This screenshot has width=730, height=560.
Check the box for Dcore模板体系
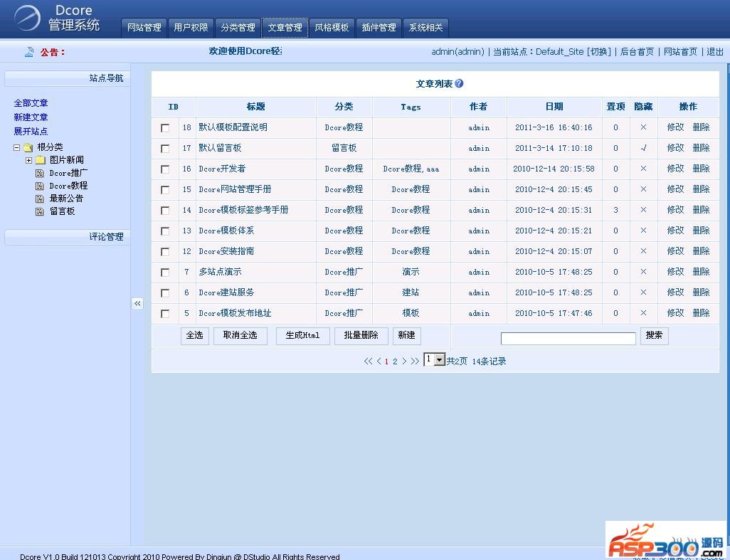point(165,231)
